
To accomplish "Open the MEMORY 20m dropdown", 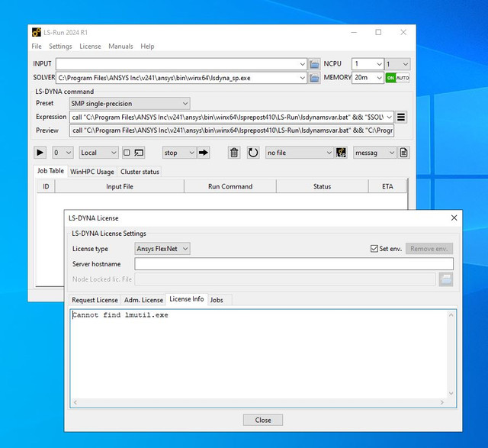I will click(x=379, y=78).
